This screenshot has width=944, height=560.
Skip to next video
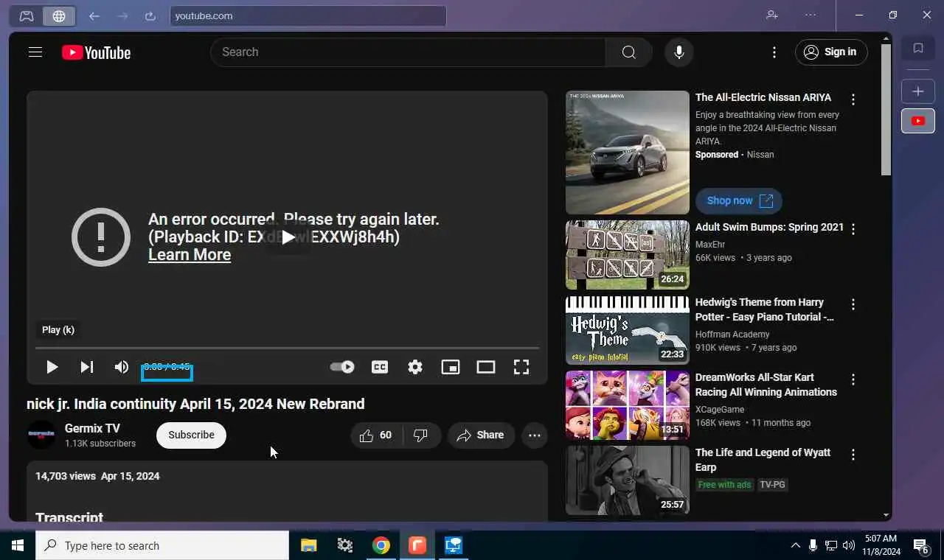[x=86, y=367]
